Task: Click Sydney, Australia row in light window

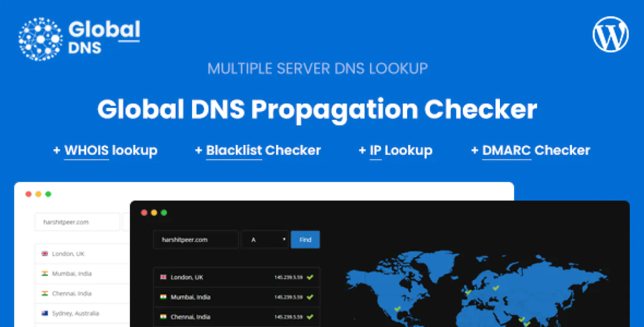Action: pyautogui.click(x=83, y=313)
